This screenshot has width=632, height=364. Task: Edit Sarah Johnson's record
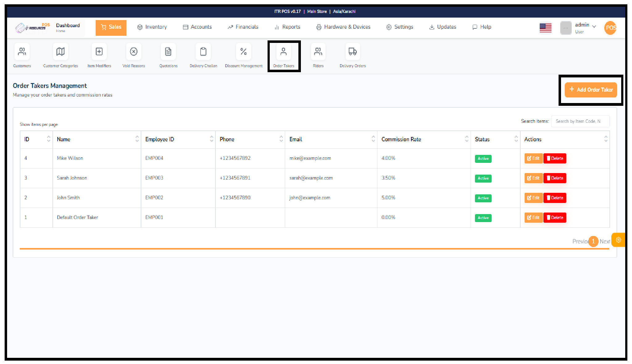533,178
